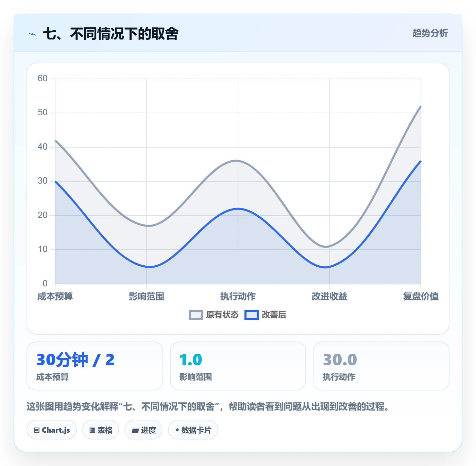The width and height of the screenshot is (476, 466).
Task: Click the diamond icon in the 数据卡片 chip
Action: (x=177, y=430)
